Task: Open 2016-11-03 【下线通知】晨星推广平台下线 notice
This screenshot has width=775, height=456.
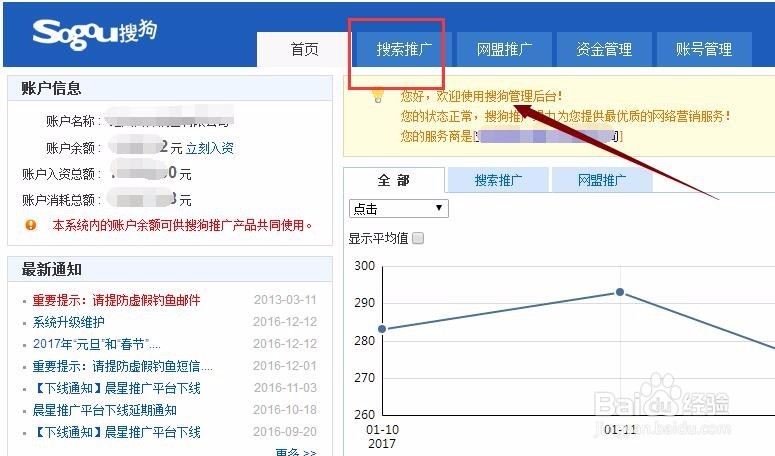Action: click(x=116, y=388)
